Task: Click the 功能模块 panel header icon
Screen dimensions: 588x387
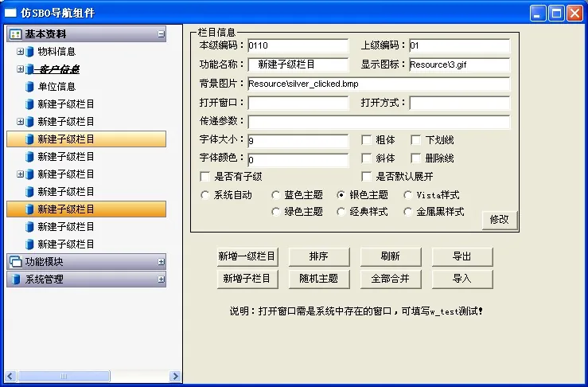Action: click(15, 262)
